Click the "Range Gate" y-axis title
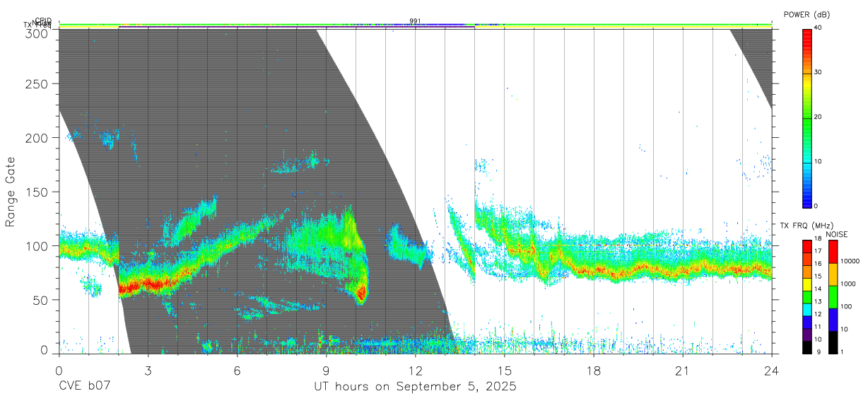 pyautogui.click(x=11, y=192)
